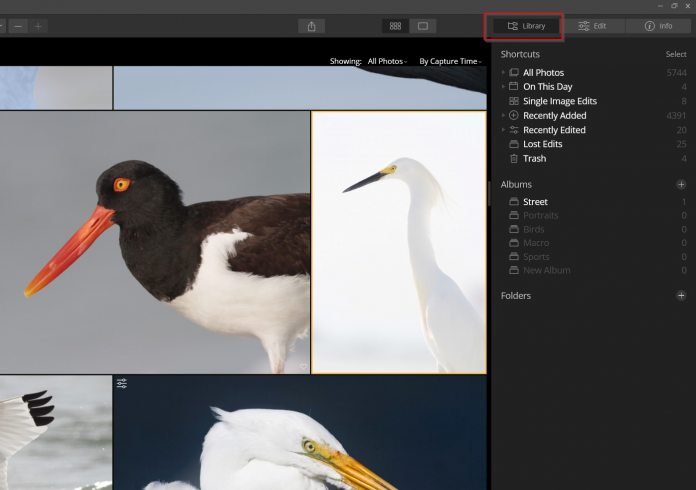
Task: Switch to the Edit tab
Action: 592,26
